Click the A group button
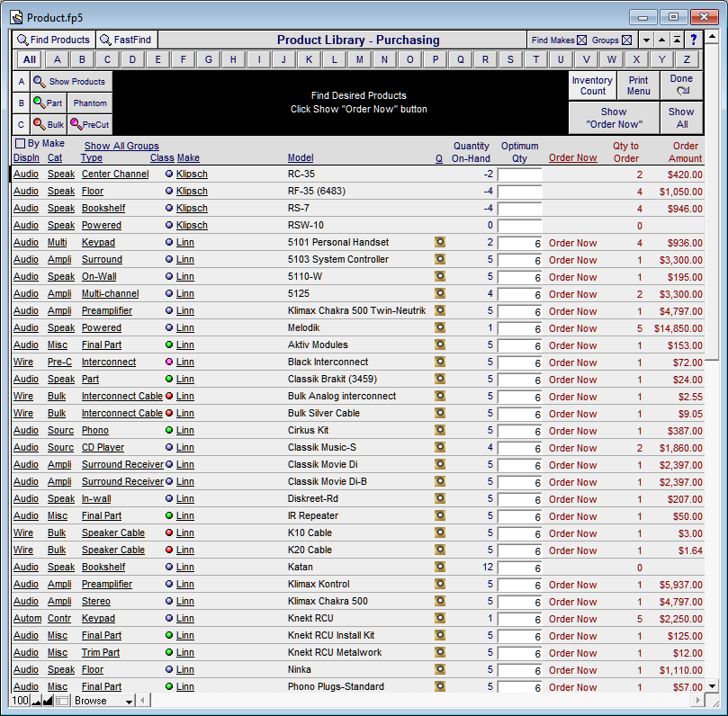 click(x=22, y=82)
